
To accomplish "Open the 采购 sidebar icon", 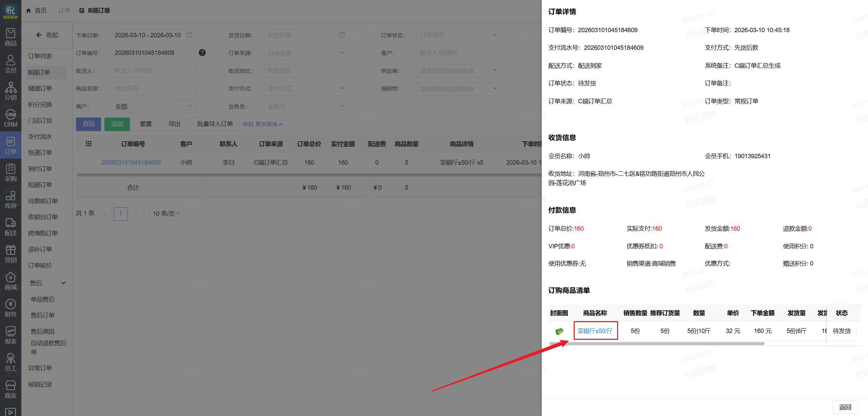I will [11, 173].
